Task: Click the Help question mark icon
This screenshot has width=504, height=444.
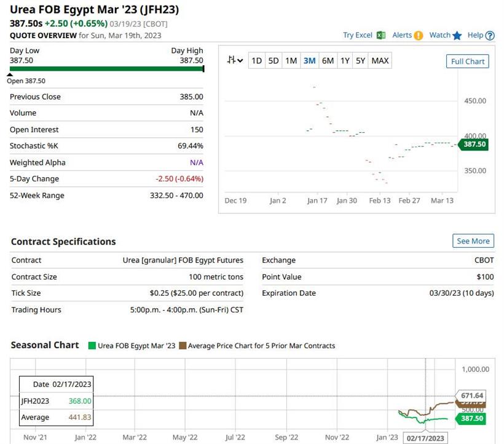Action: (x=490, y=36)
